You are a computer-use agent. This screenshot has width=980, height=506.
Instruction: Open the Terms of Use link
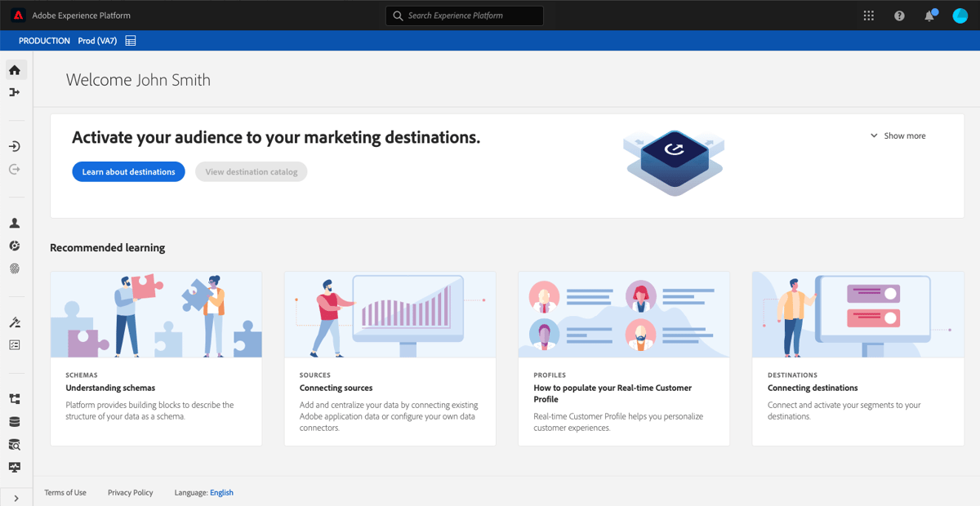(65, 492)
